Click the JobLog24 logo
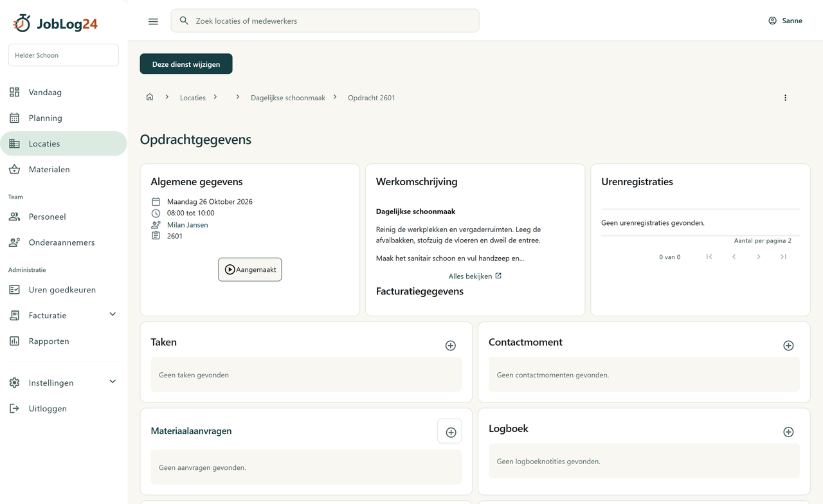Screen dimensions: 823x504 pyautogui.click(x=55, y=24)
